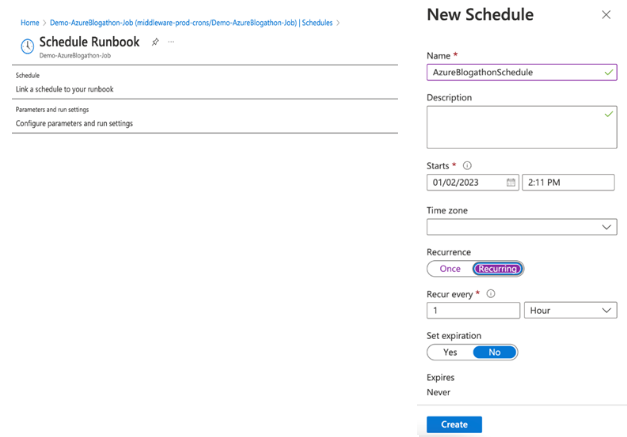Open Demo-AzureBlogathon-Job Schedules breadcrumb
This screenshot has width=627, height=437.
pyautogui.click(x=191, y=23)
